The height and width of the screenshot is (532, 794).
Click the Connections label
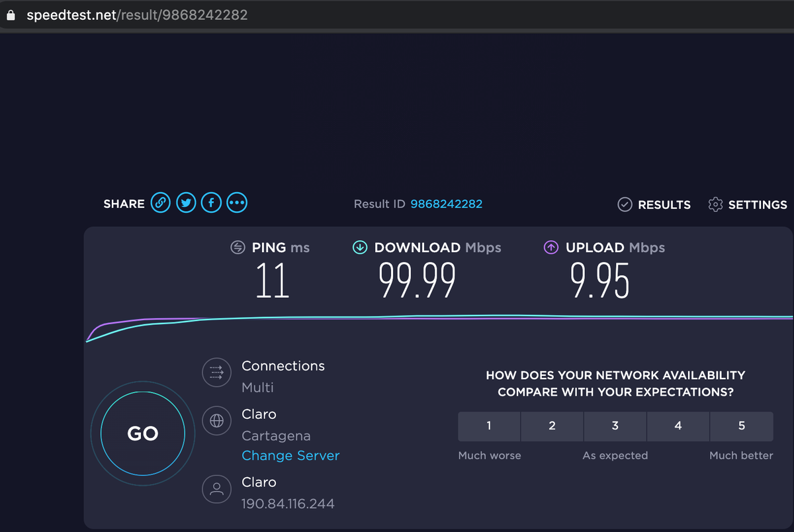point(283,366)
